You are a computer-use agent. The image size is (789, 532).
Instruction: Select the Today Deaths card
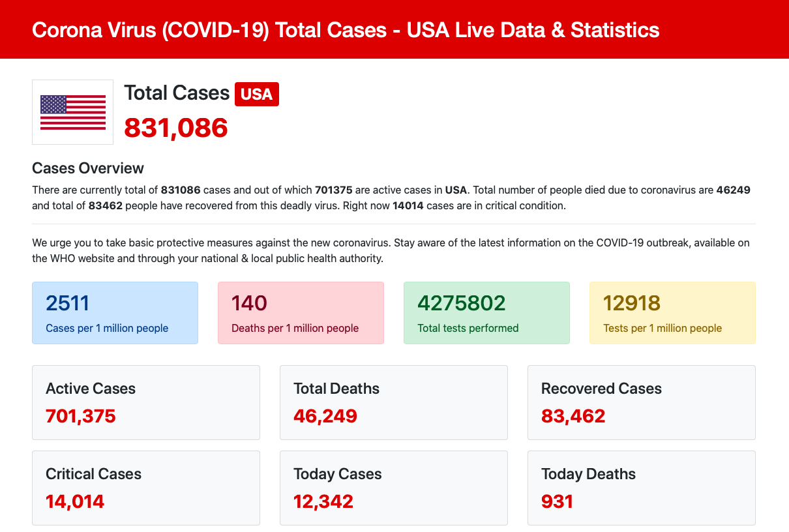click(642, 488)
